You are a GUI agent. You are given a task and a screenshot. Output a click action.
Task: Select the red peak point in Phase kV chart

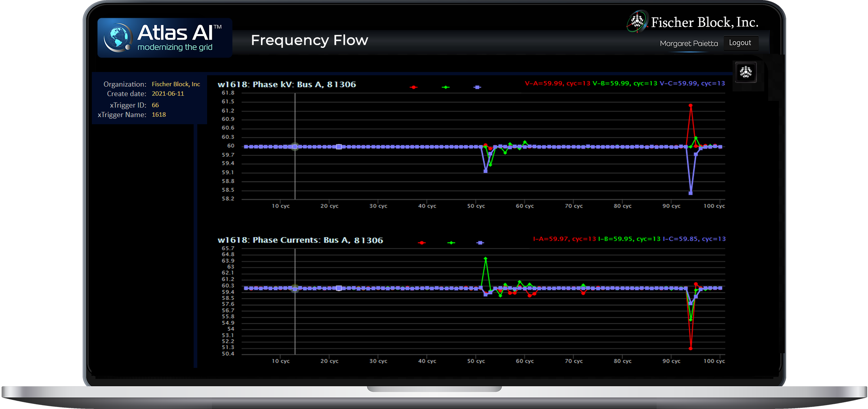(691, 106)
